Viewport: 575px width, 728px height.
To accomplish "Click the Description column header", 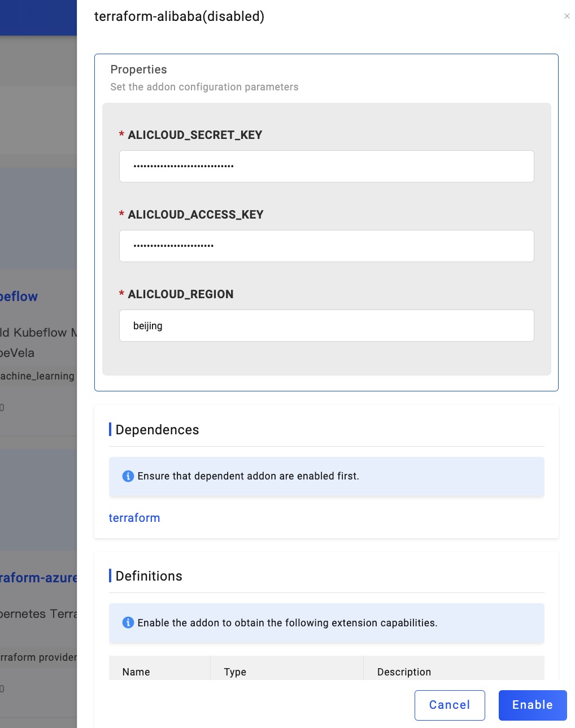I will pyautogui.click(x=404, y=672).
